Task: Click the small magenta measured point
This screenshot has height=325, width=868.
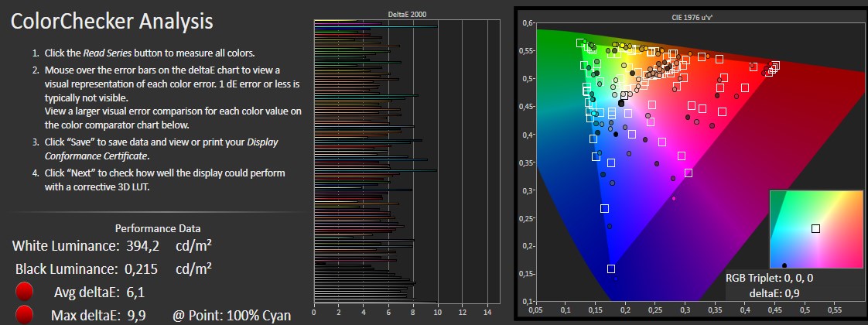Action: [674, 199]
